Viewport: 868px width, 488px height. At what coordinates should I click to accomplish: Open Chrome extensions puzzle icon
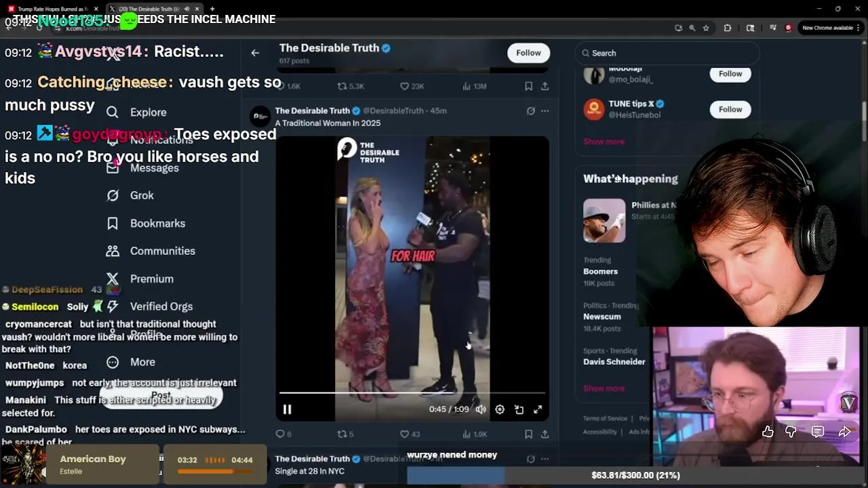point(728,28)
